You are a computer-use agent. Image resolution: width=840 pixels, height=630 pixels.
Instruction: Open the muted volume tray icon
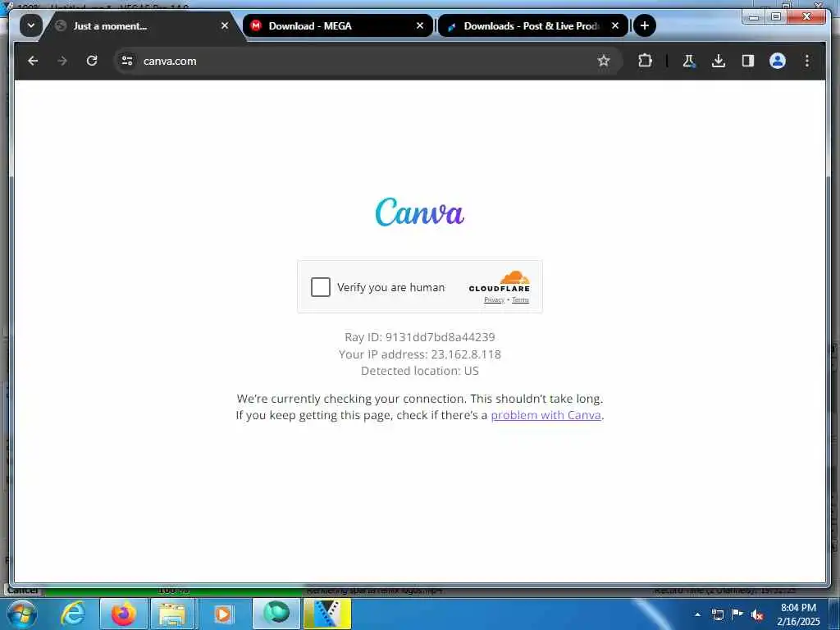(757, 615)
